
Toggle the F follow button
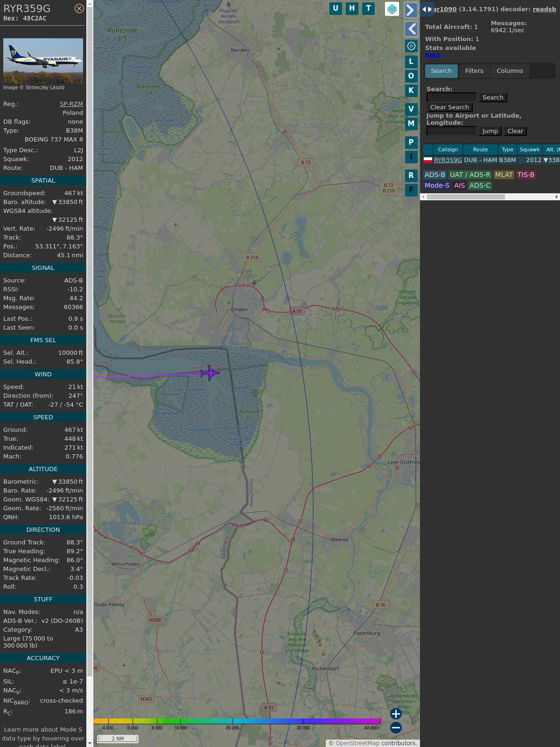click(x=411, y=190)
